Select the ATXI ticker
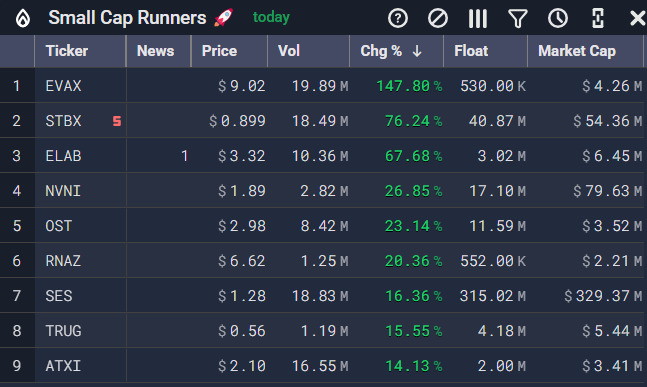 [63, 366]
